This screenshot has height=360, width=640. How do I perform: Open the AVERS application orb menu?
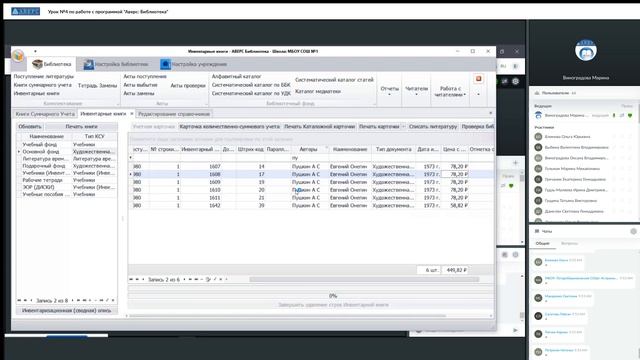pos(18,56)
